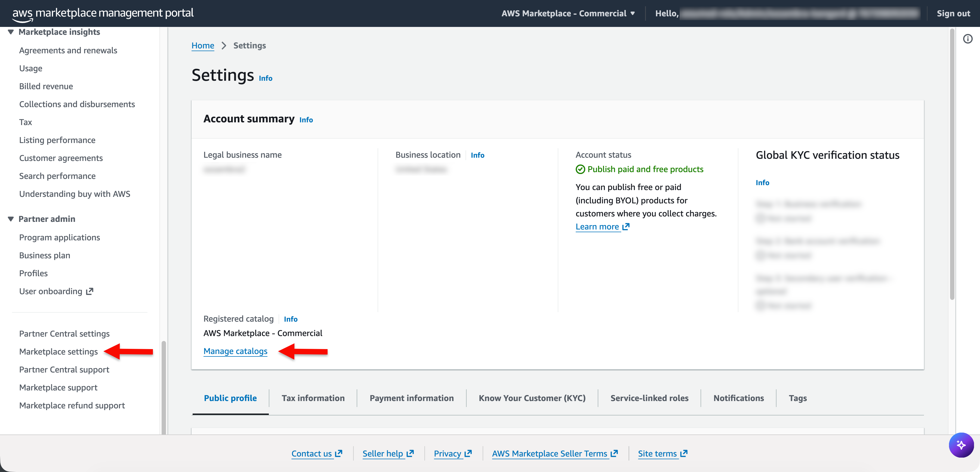This screenshot has width=980, height=472.
Task: Click the external icon beside Seller help
Action: tap(410, 454)
